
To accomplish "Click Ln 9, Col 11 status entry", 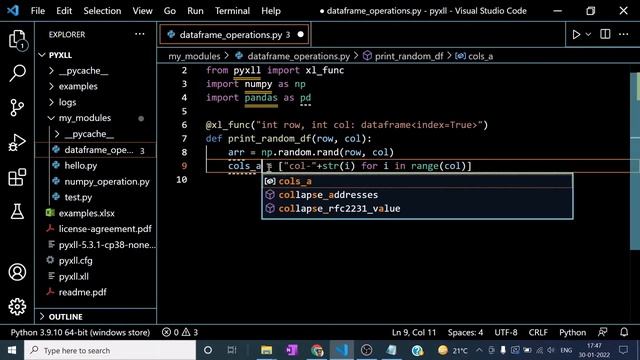I will click(414, 332).
